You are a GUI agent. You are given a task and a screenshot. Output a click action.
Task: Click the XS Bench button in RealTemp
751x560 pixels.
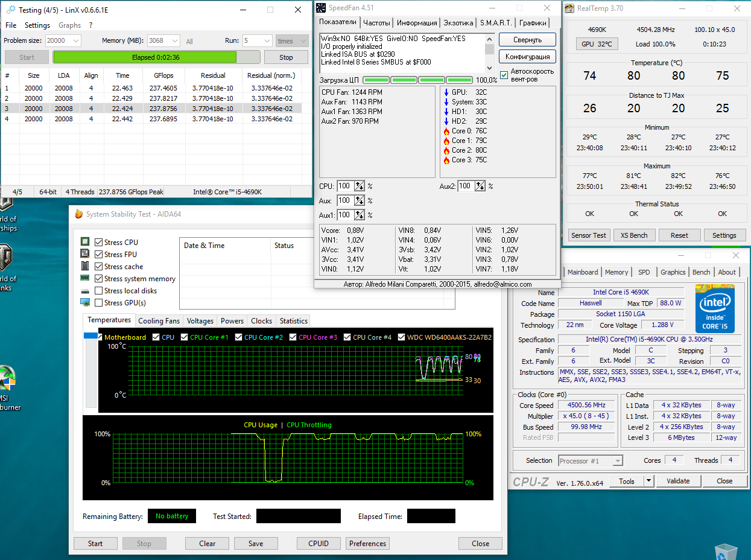click(634, 235)
